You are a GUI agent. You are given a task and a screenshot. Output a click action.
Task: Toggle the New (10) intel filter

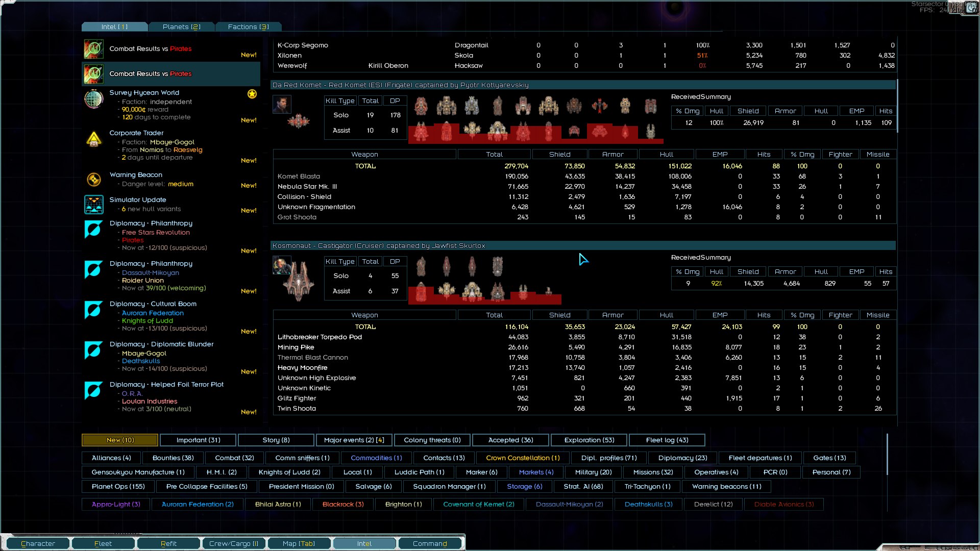(120, 440)
